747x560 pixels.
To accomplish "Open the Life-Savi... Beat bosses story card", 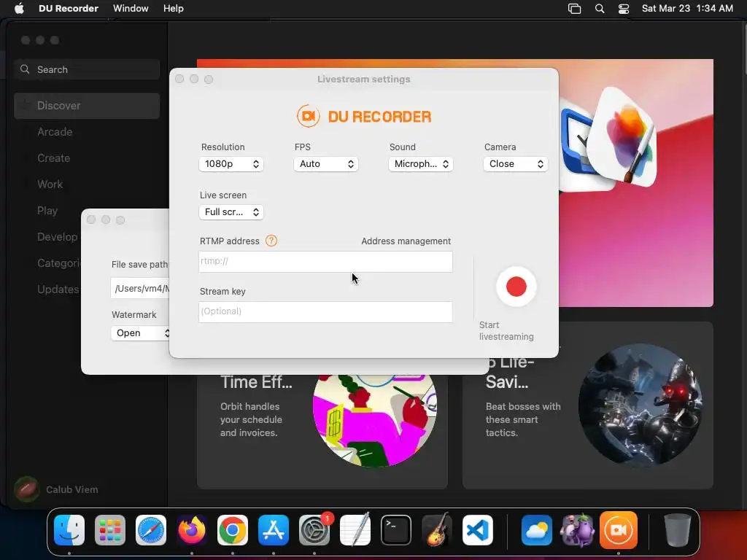I will click(x=588, y=407).
